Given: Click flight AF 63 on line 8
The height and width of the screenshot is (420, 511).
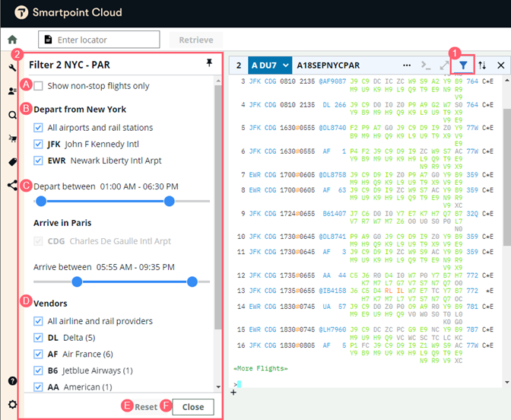Looking at the screenshot, I should pyautogui.click(x=335, y=190).
